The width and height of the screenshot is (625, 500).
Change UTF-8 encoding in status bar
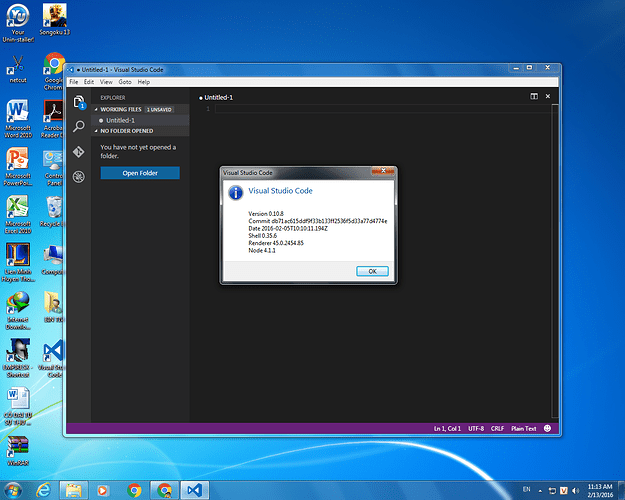[476, 428]
